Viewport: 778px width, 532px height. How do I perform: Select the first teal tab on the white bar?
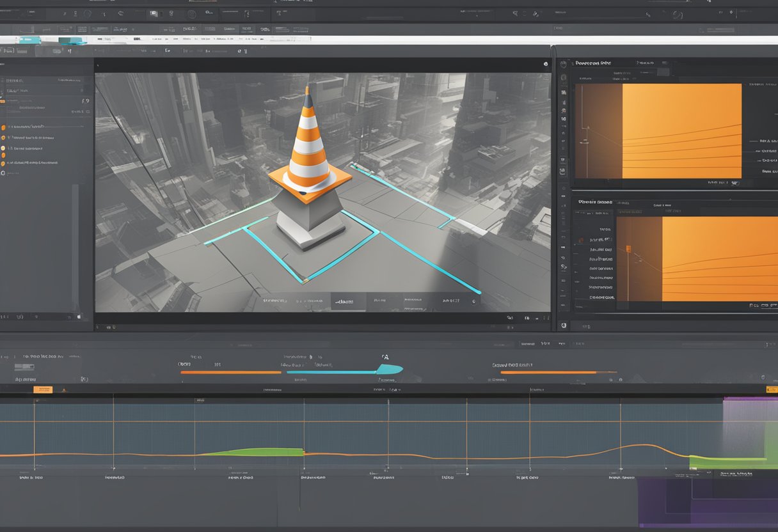point(29,40)
